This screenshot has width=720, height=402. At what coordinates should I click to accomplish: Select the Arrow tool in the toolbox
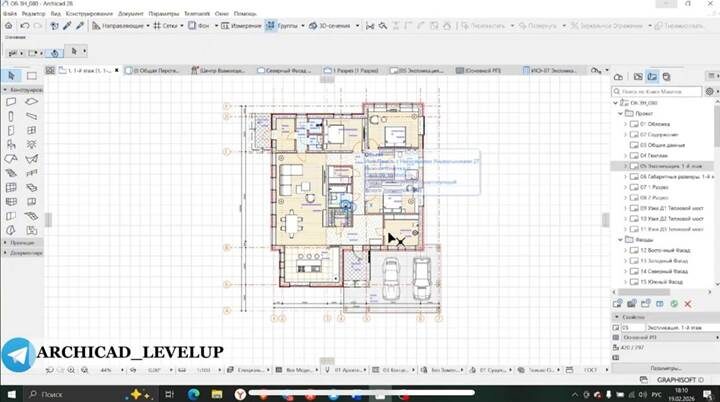[x=11, y=76]
